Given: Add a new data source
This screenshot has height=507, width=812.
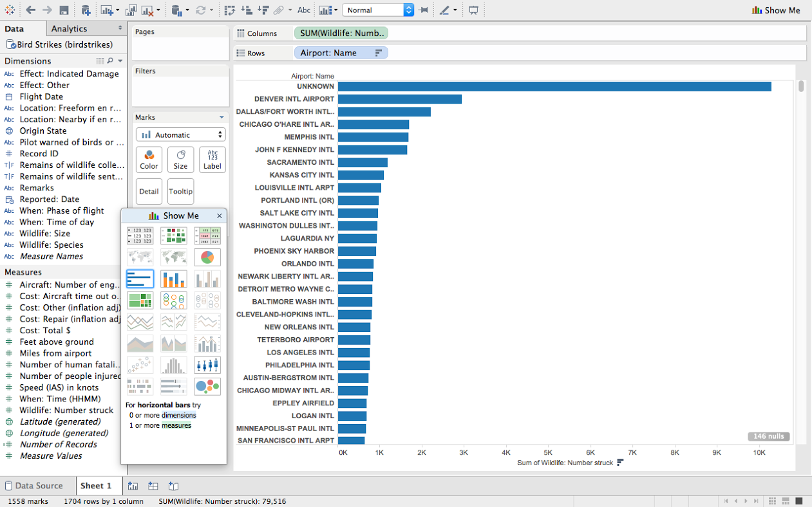Looking at the screenshot, I should coord(86,10).
